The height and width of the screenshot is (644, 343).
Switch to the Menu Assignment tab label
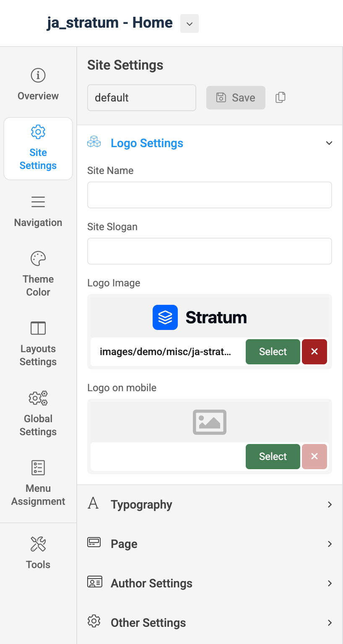pos(38,495)
